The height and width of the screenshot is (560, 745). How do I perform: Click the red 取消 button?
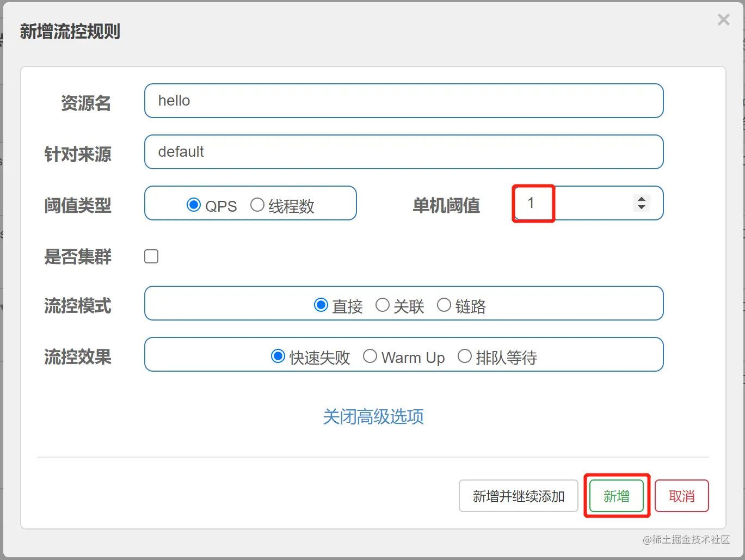click(682, 496)
